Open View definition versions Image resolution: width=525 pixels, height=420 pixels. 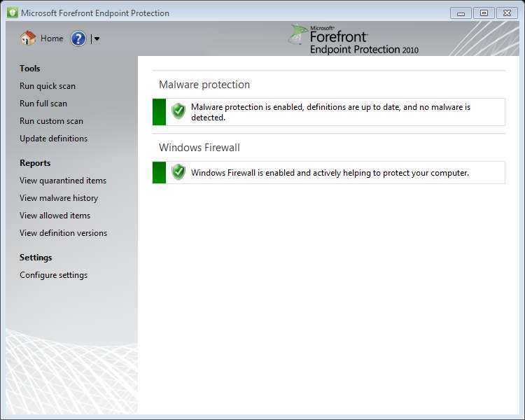63,233
